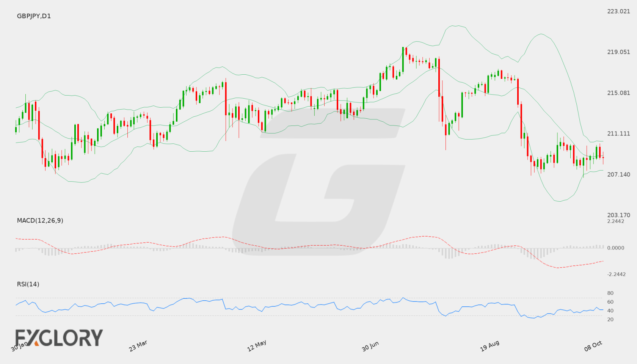
Task: Click the MACD 0.0000 zero level
Action: tap(615, 248)
